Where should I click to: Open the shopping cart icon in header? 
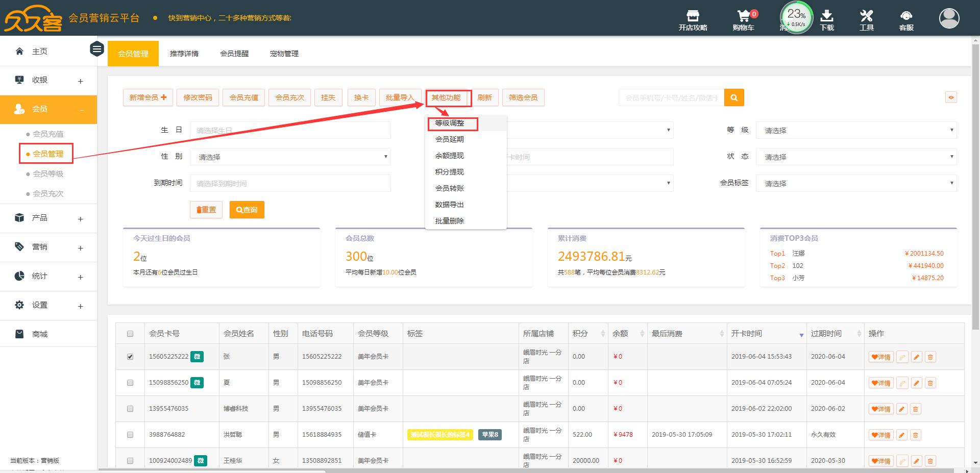click(x=743, y=17)
